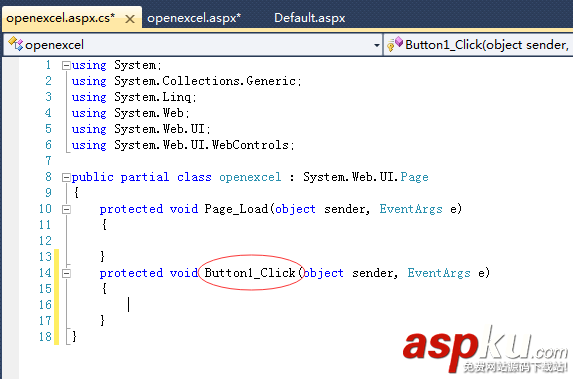Open the openexcel class dropdown
Image resolution: width=573 pixels, height=379 pixels.
(x=376, y=45)
